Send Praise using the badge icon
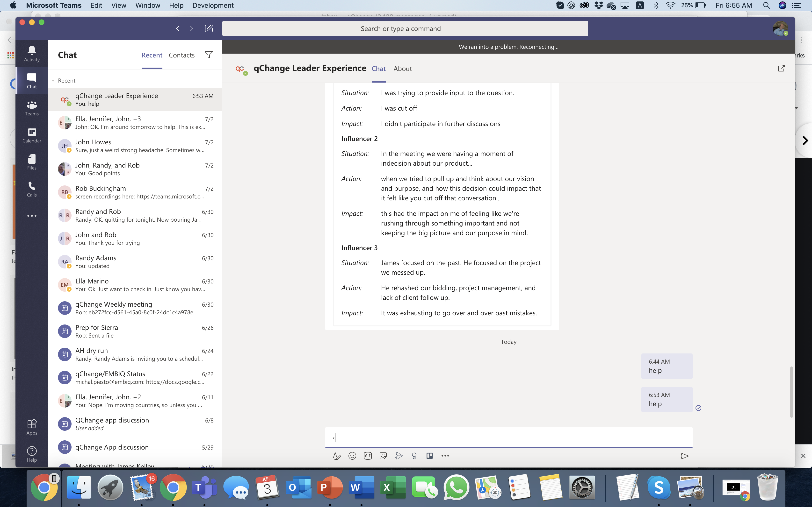The width and height of the screenshot is (812, 507). point(414,456)
